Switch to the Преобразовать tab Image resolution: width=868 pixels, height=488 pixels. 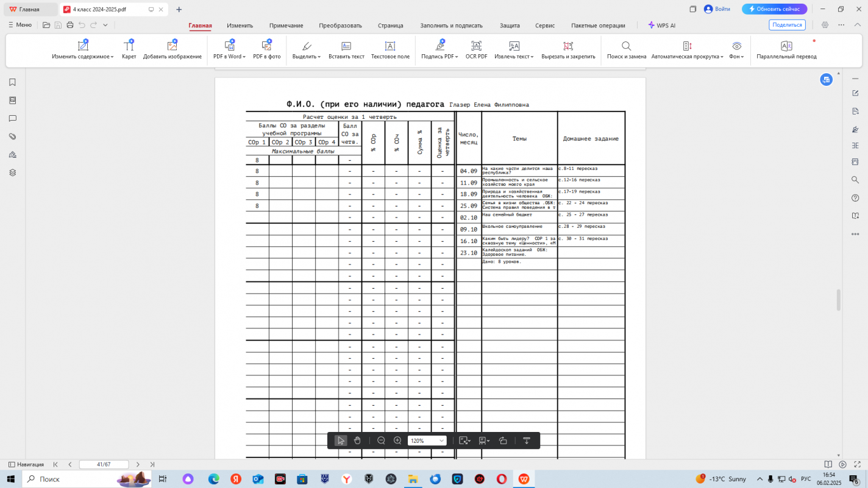pos(340,26)
